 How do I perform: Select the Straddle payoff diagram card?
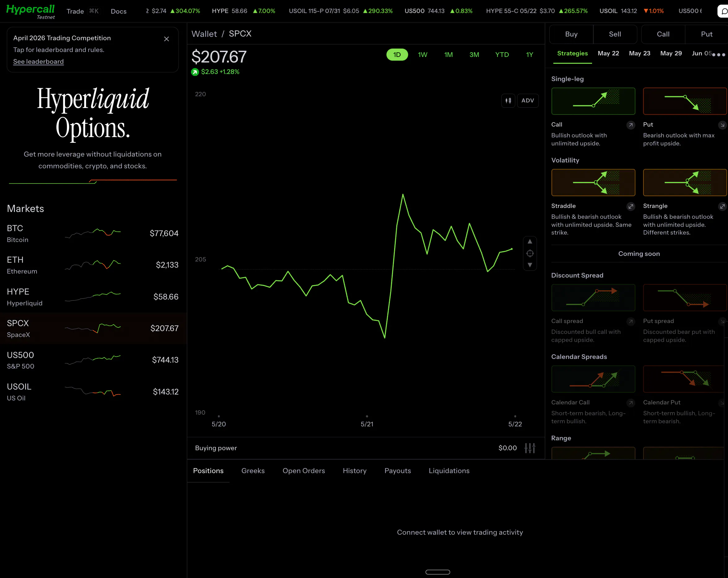tap(593, 183)
